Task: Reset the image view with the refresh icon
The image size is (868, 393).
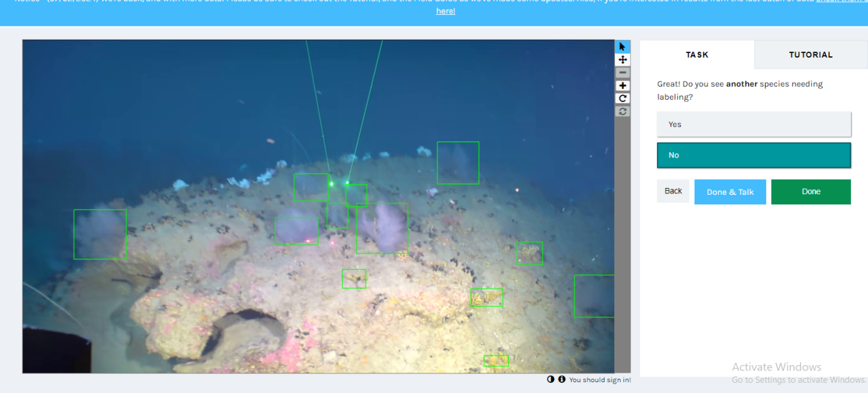Action: click(623, 111)
